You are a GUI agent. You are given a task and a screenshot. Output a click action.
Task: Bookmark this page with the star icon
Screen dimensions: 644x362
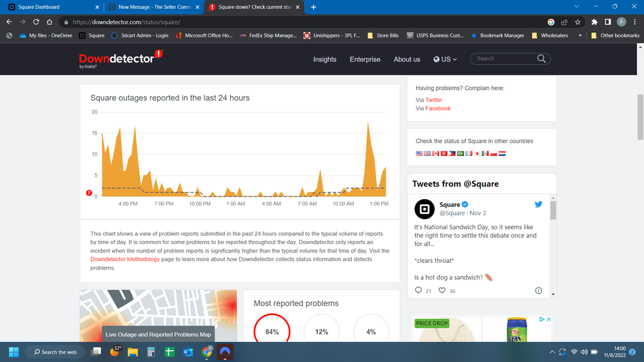pos(578,22)
